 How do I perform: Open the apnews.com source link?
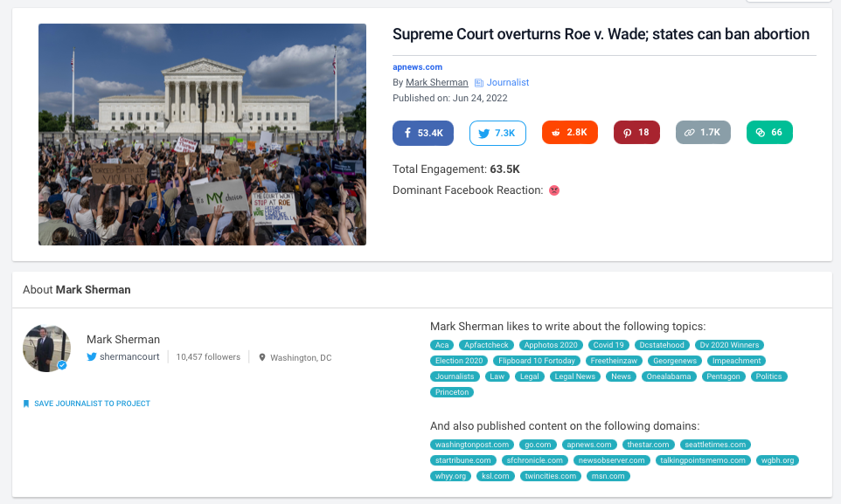click(x=417, y=67)
